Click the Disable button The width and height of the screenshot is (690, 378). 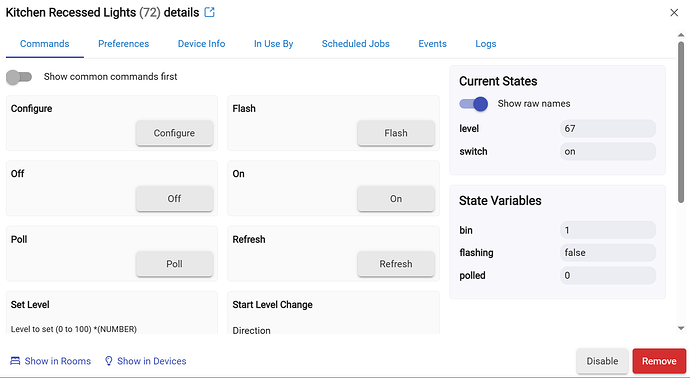[602, 361]
